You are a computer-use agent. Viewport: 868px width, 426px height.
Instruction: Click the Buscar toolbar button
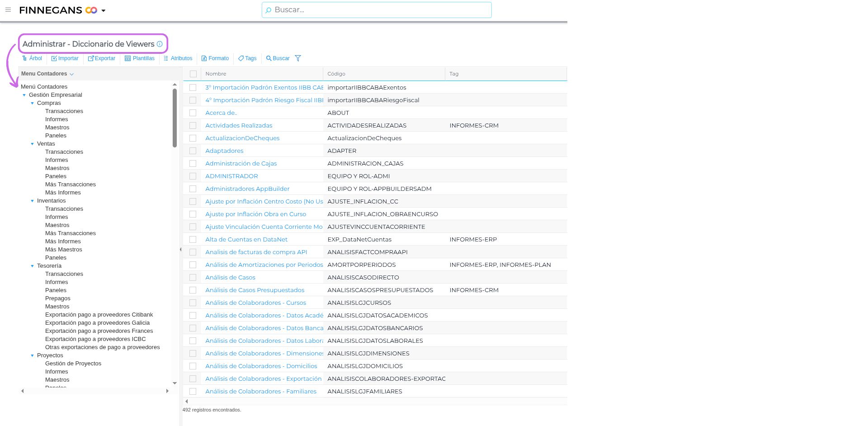278,58
